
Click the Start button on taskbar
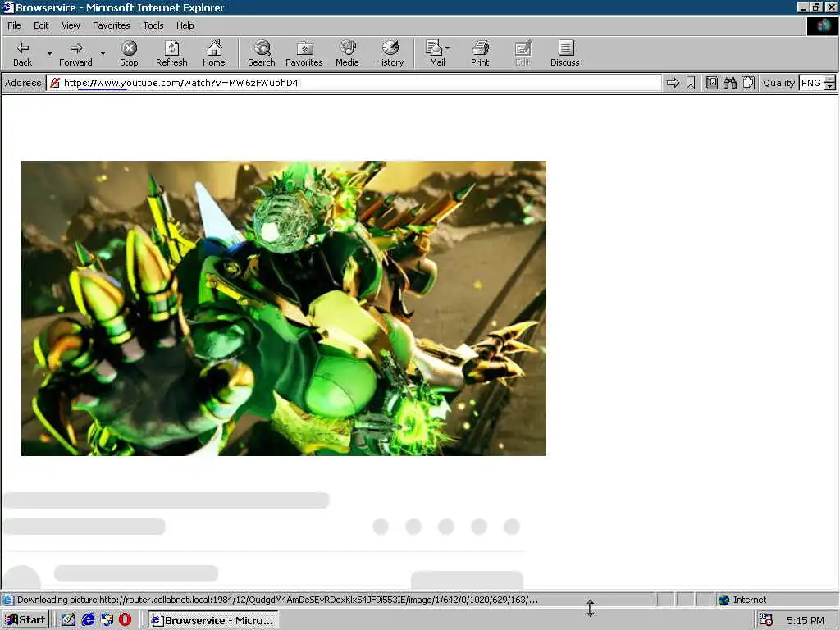click(25, 620)
